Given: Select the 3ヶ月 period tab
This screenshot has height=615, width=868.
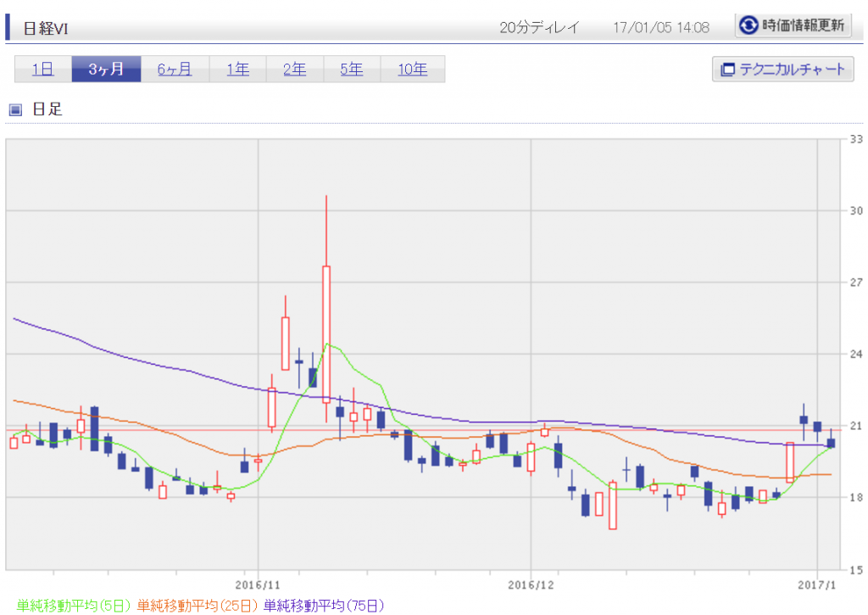Looking at the screenshot, I should (x=106, y=69).
